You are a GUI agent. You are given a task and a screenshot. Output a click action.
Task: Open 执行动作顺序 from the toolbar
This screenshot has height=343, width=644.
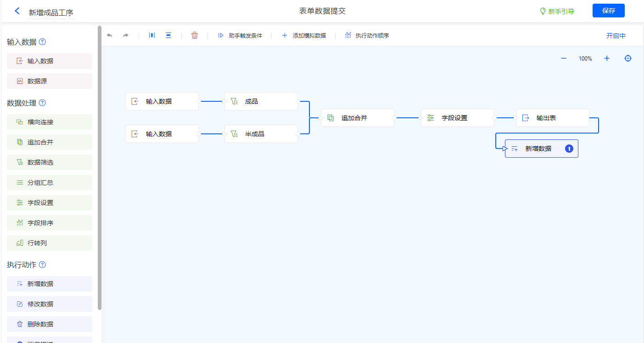(x=367, y=35)
